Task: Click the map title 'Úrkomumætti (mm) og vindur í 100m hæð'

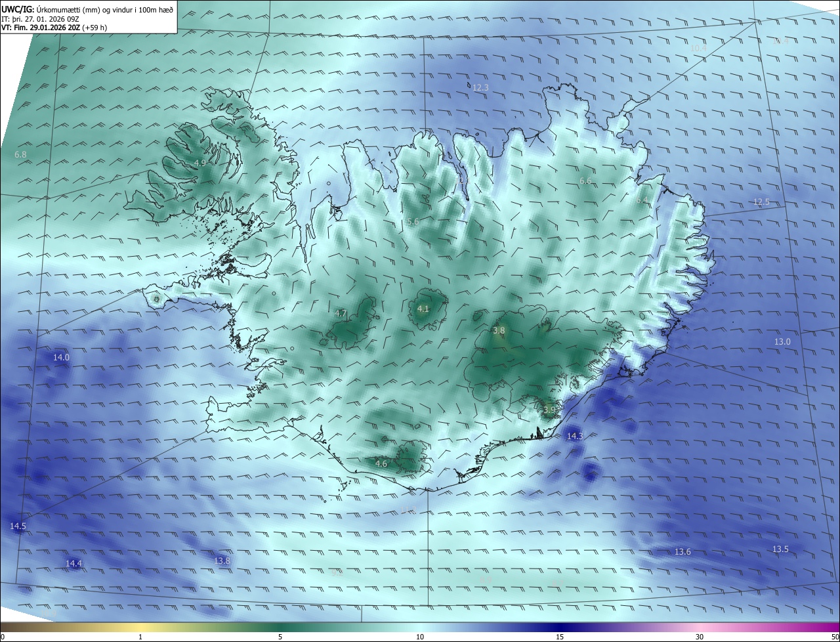Action: (105, 9)
